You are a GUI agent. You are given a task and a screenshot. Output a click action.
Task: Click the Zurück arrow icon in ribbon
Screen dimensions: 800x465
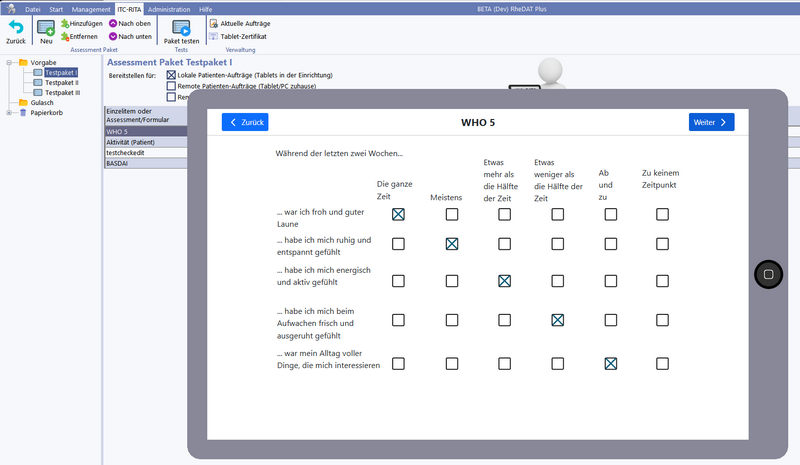15,28
